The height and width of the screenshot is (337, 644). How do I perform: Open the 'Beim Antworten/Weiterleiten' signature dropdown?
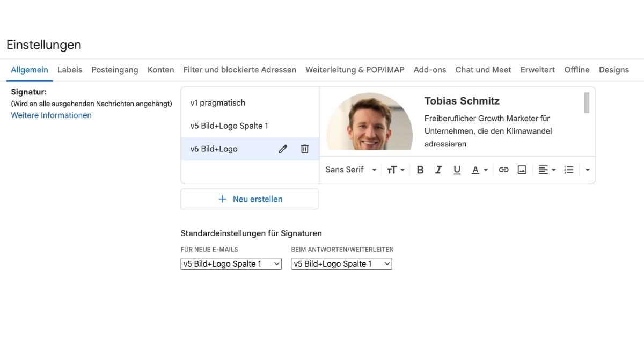341,263
